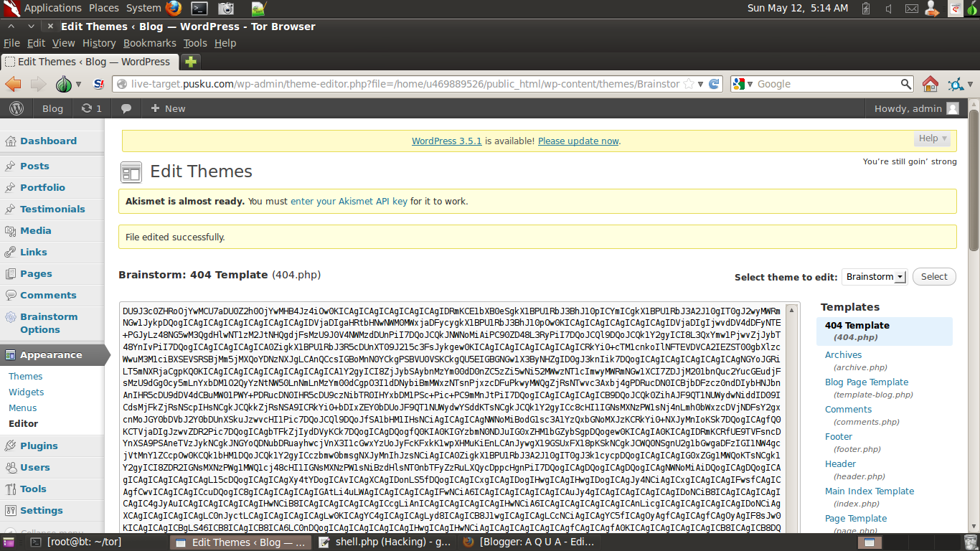
Task: Click the mail envelope icon in system tray
Action: tap(911, 9)
